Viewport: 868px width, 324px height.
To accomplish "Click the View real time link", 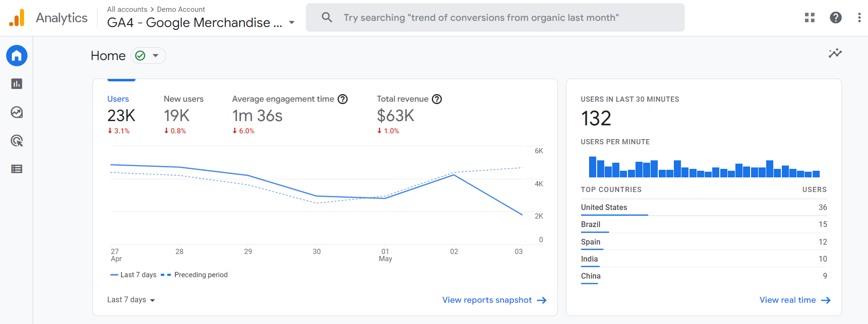I will click(x=795, y=300).
